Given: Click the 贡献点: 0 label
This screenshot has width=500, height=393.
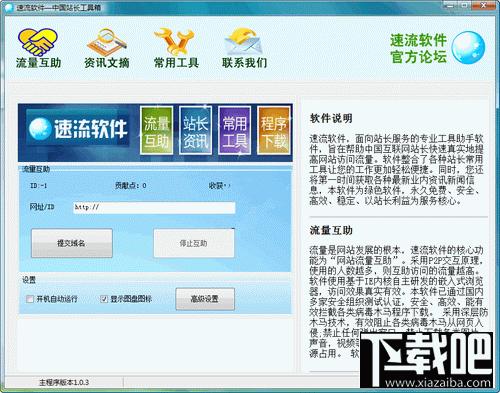Looking at the screenshot, I should tap(131, 186).
